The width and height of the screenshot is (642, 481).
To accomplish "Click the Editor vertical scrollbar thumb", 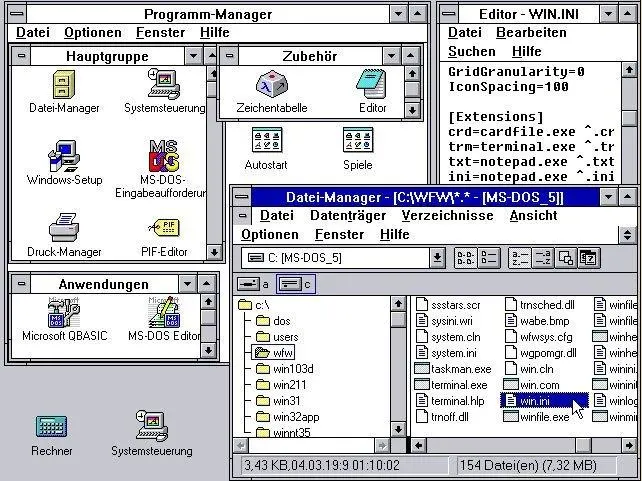I will click(x=628, y=118).
